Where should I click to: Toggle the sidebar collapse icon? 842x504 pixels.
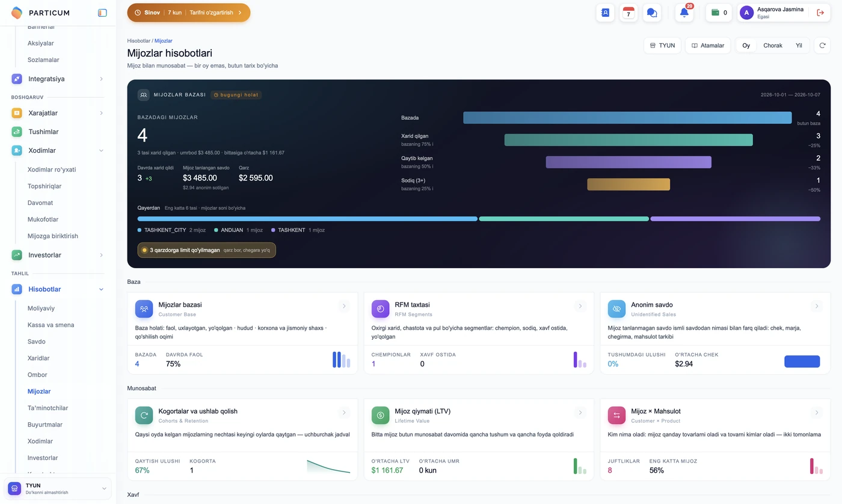pos(102,13)
